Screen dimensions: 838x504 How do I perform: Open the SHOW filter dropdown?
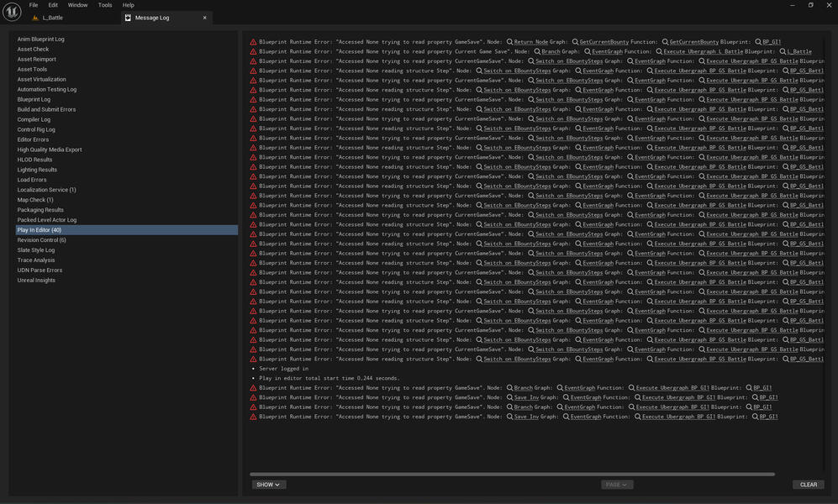click(x=268, y=485)
